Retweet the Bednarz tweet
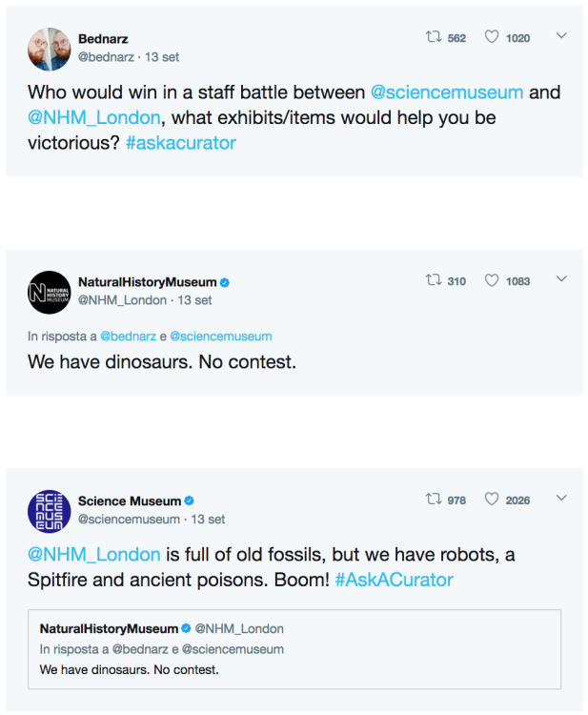 (x=434, y=37)
